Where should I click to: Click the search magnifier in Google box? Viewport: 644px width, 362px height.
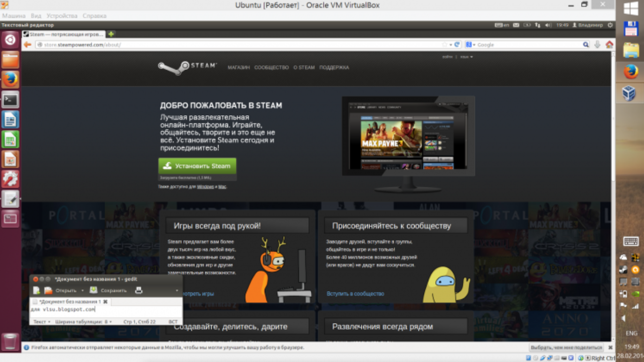tap(586, 44)
